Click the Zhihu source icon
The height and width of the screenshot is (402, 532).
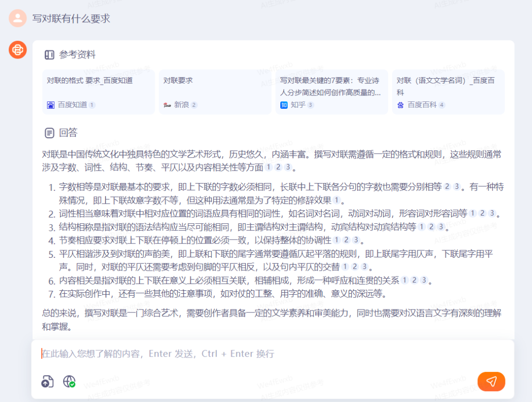coord(284,105)
